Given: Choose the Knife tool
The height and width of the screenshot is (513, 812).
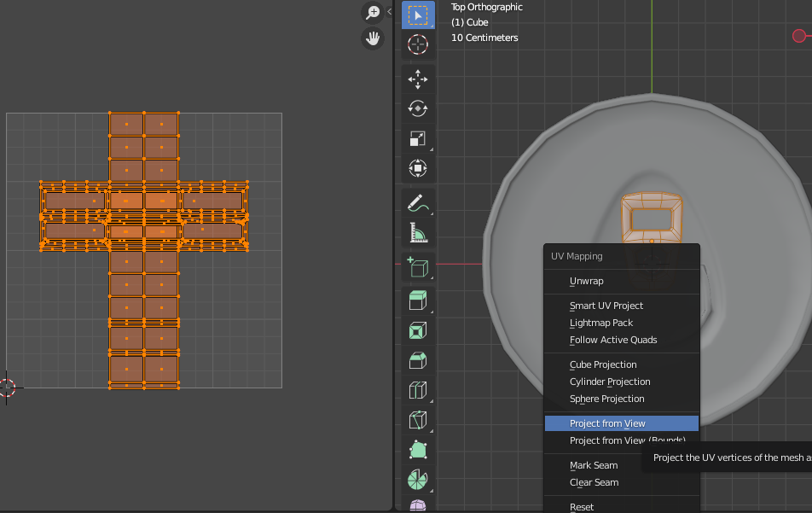Looking at the screenshot, I should click(418, 420).
